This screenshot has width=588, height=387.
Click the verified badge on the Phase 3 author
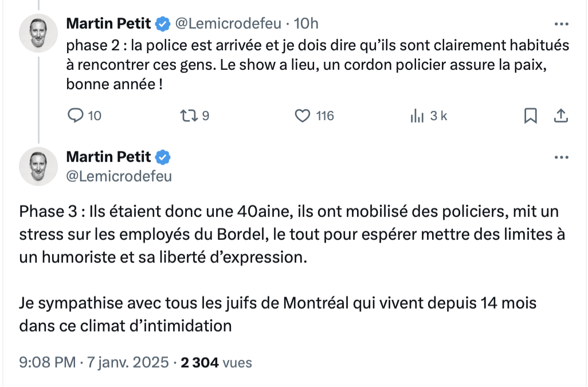pos(163,157)
